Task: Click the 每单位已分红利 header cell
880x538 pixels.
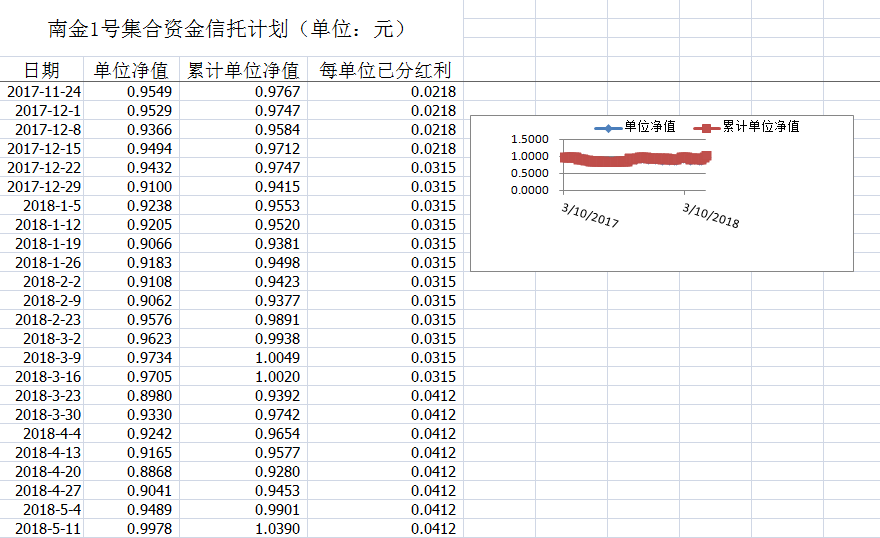Action: point(385,70)
